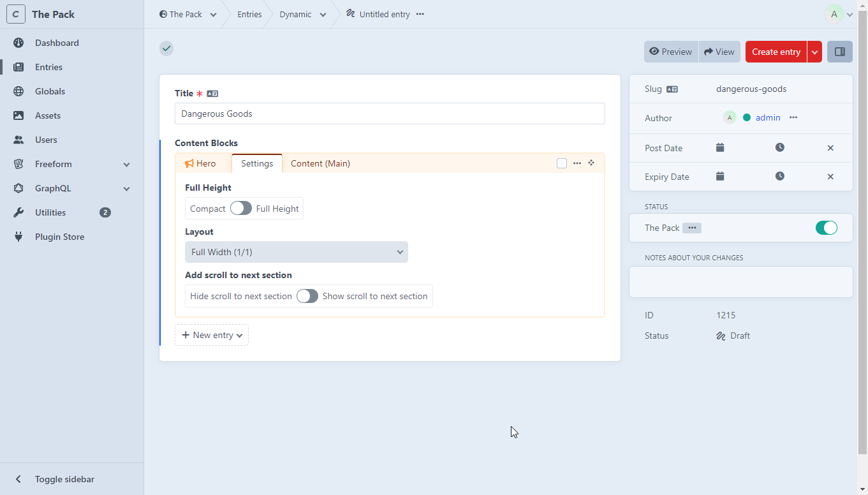Open the Create entry dropdown arrow
The height and width of the screenshot is (495, 868).
[x=814, y=52]
